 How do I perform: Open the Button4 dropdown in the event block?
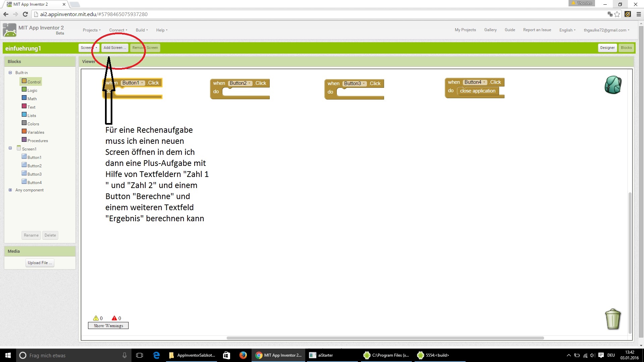(x=475, y=82)
